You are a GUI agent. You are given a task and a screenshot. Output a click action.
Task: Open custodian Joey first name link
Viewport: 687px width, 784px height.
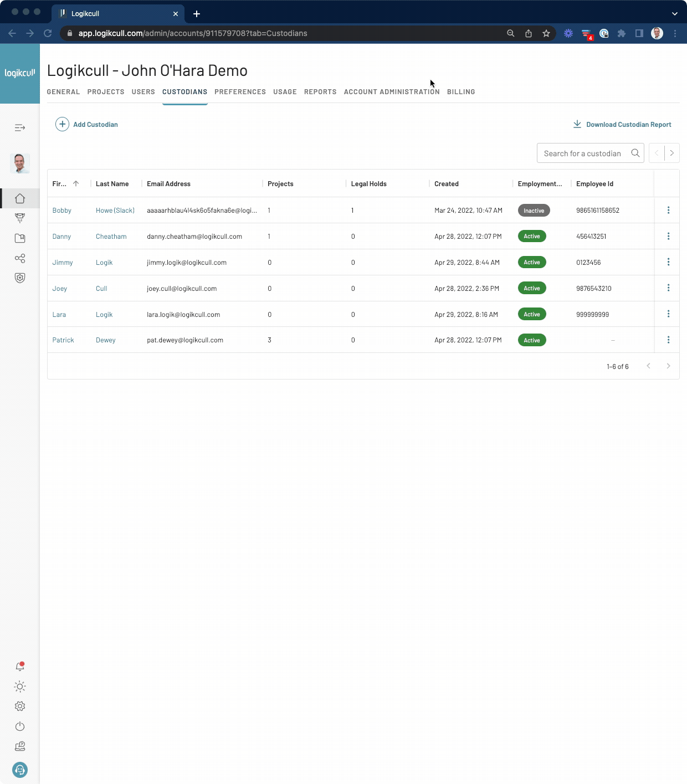(60, 289)
